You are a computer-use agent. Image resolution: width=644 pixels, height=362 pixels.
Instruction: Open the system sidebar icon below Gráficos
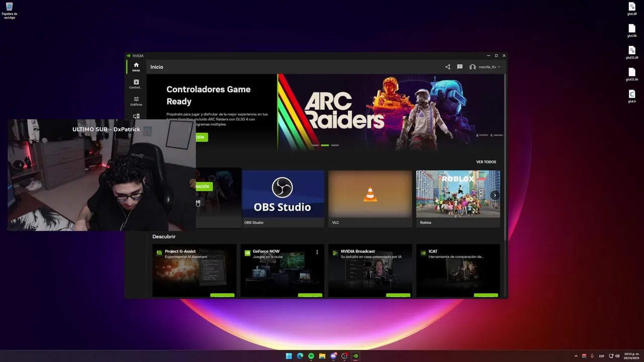click(x=136, y=116)
